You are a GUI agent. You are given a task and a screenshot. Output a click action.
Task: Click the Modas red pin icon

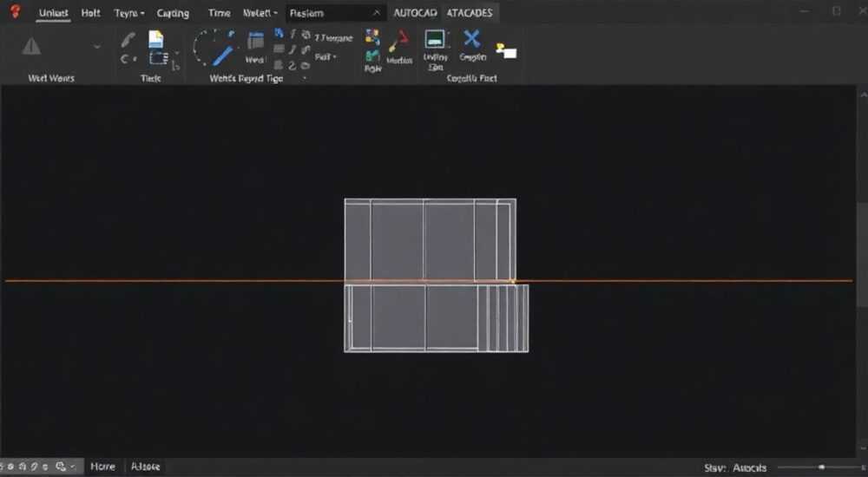(x=399, y=41)
